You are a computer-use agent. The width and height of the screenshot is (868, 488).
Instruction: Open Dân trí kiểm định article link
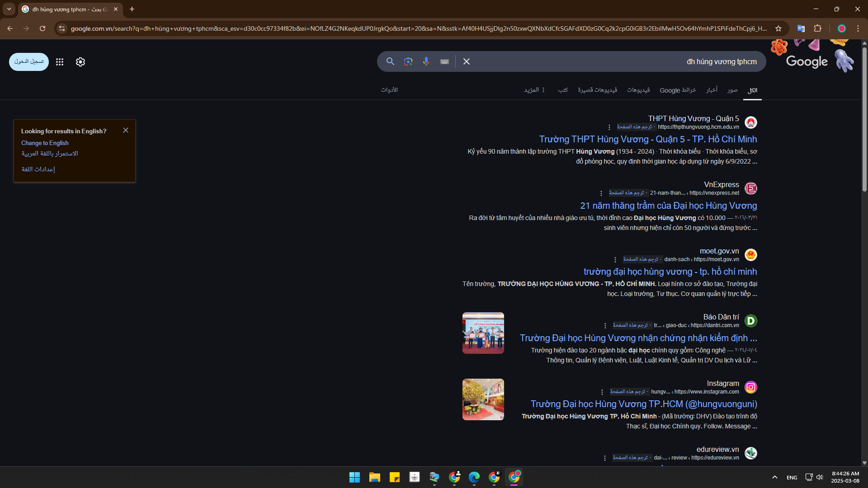(x=638, y=338)
